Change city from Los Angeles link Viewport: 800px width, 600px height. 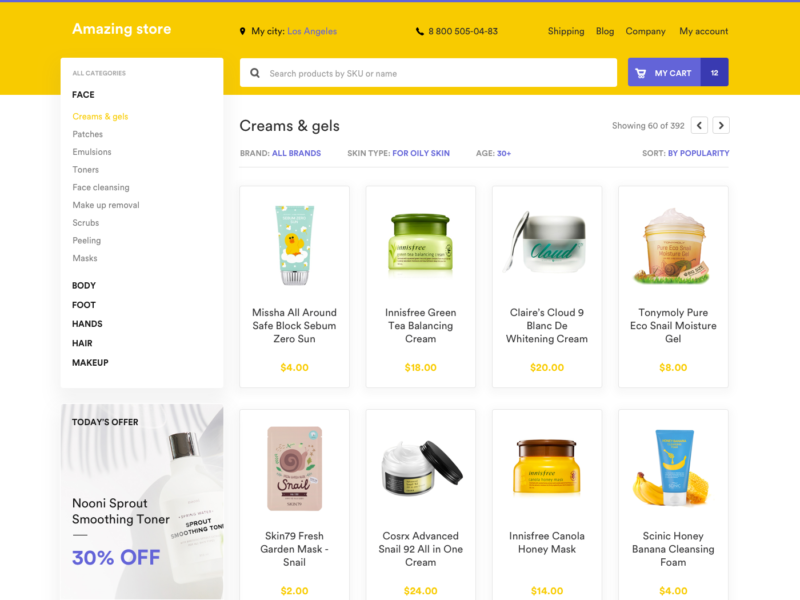(x=312, y=31)
